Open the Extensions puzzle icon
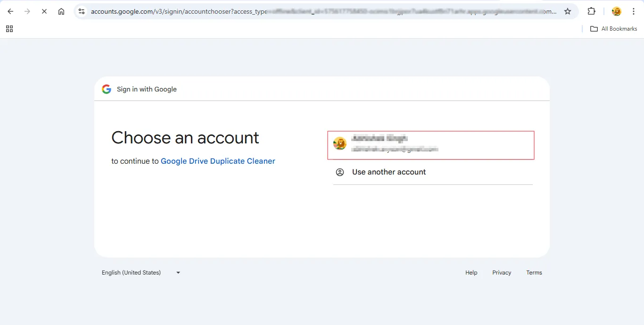The image size is (644, 325). tap(591, 11)
